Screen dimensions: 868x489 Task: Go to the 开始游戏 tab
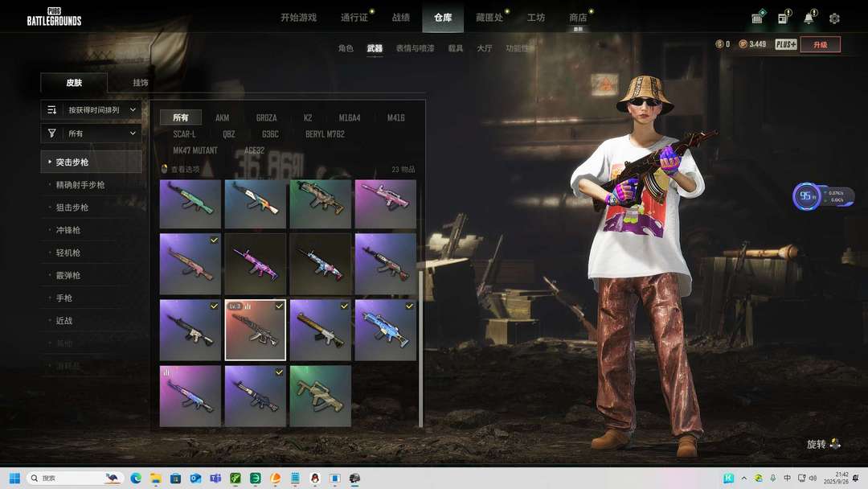298,17
